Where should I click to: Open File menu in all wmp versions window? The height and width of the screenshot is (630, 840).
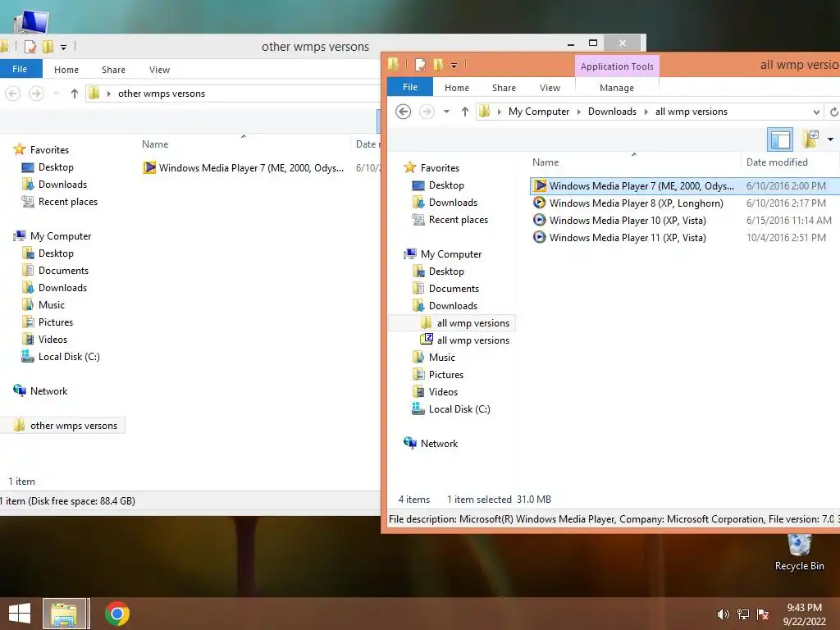pyautogui.click(x=410, y=87)
